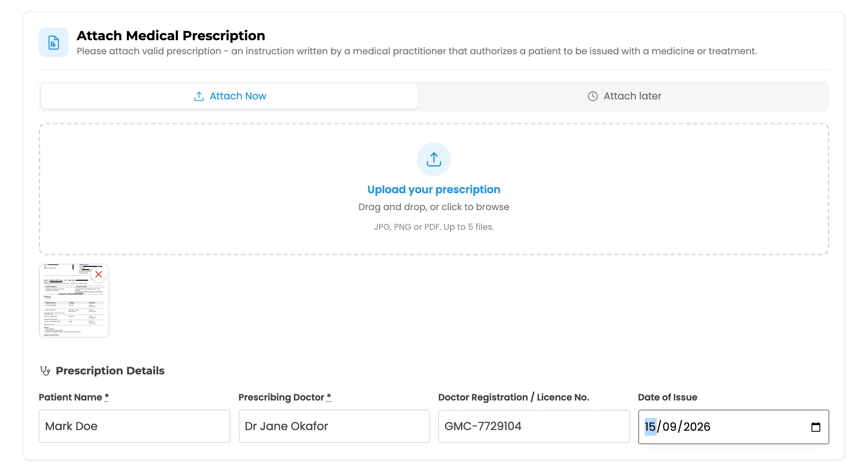Screen dimensions: 868x471
Task: Select the year segment 2026 in the date
Action: click(x=697, y=427)
